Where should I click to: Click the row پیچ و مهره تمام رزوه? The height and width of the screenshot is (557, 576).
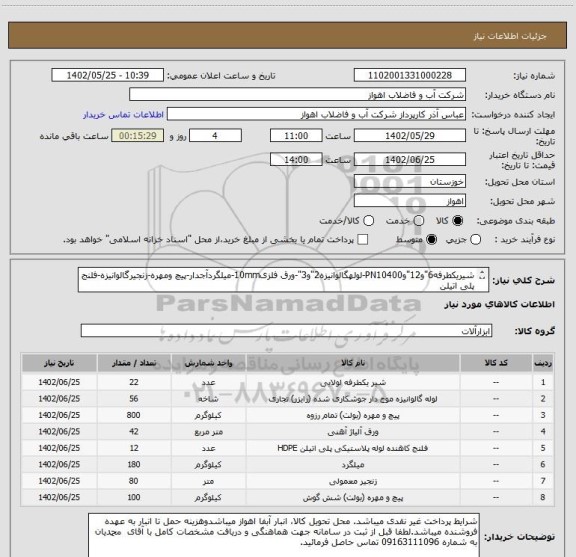(x=287, y=415)
